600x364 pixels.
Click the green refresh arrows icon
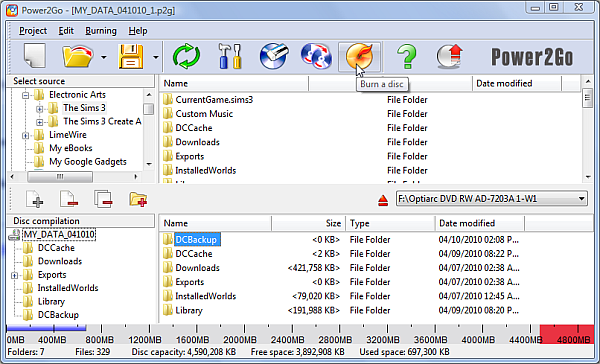pyautogui.click(x=186, y=57)
